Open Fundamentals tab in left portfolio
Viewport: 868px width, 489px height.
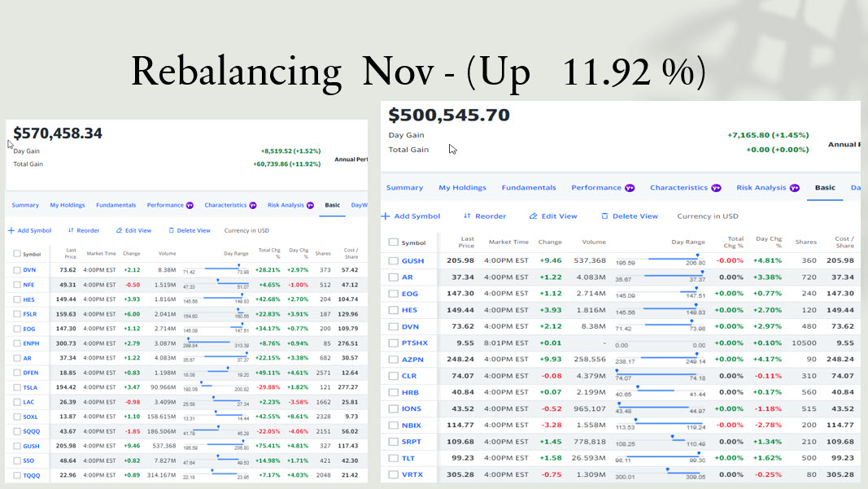(116, 205)
